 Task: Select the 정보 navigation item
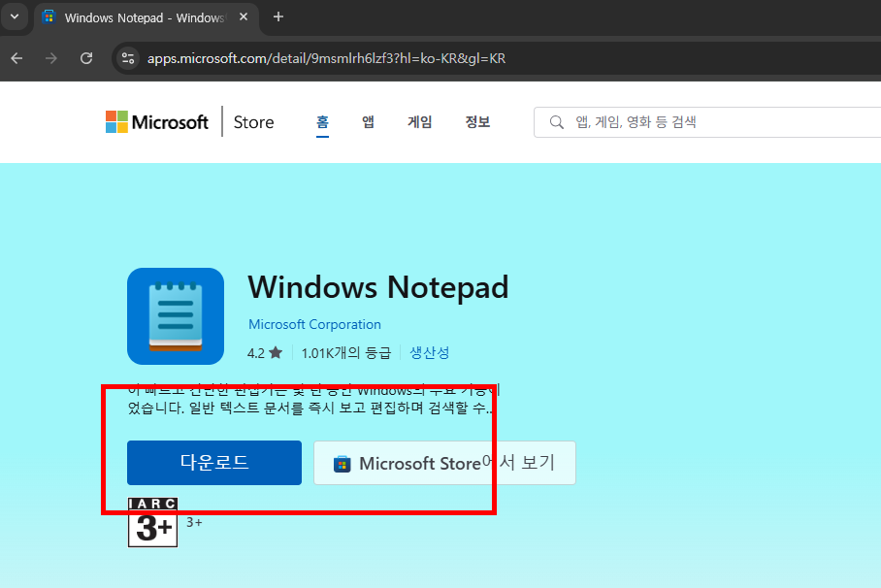[x=477, y=122]
